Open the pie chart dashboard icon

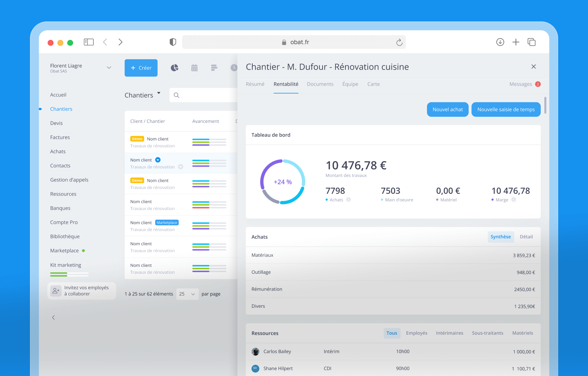pos(175,68)
